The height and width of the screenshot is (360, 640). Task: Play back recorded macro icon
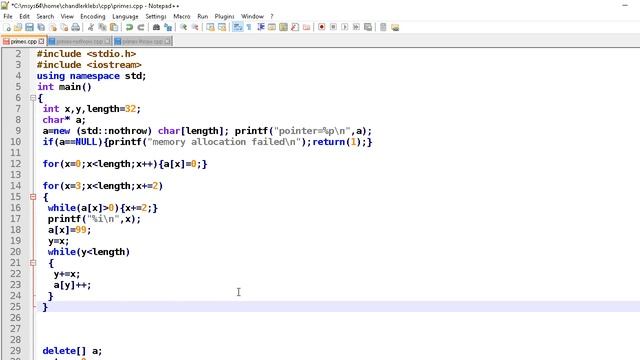click(x=344, y=27)
